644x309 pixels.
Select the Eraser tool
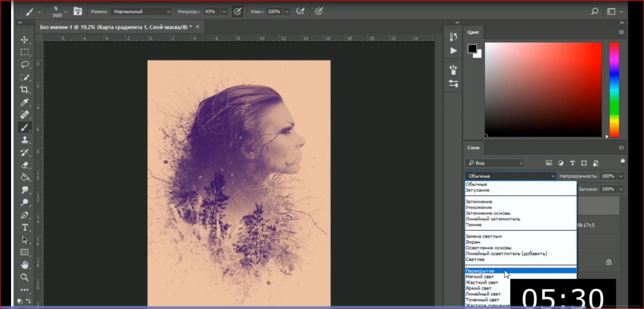(x=24, y=165)
